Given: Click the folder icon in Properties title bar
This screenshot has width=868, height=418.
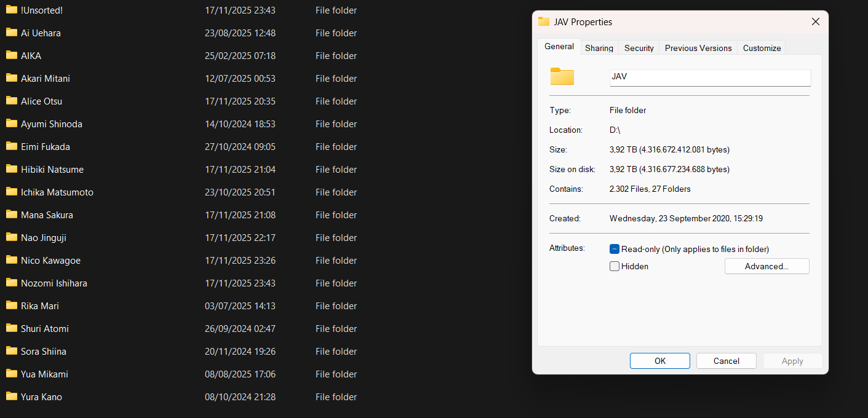Looking at the screenshot, I should point(544,22).
